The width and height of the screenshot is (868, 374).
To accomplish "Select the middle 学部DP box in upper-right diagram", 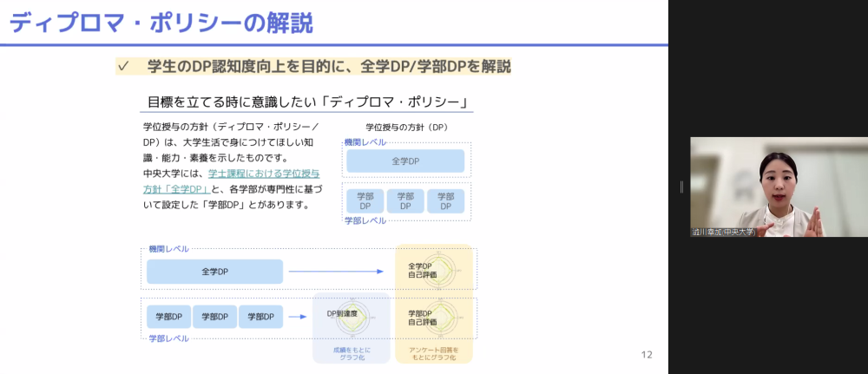I will pyautogui.click(x=405, y=201).
